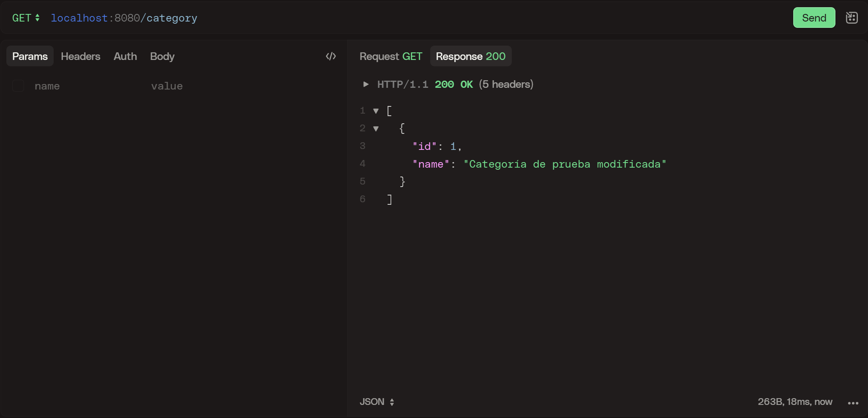Open the Auth tab
This screenshot has height=418, width=868.
pyautogui.click(x=125, y=56)
